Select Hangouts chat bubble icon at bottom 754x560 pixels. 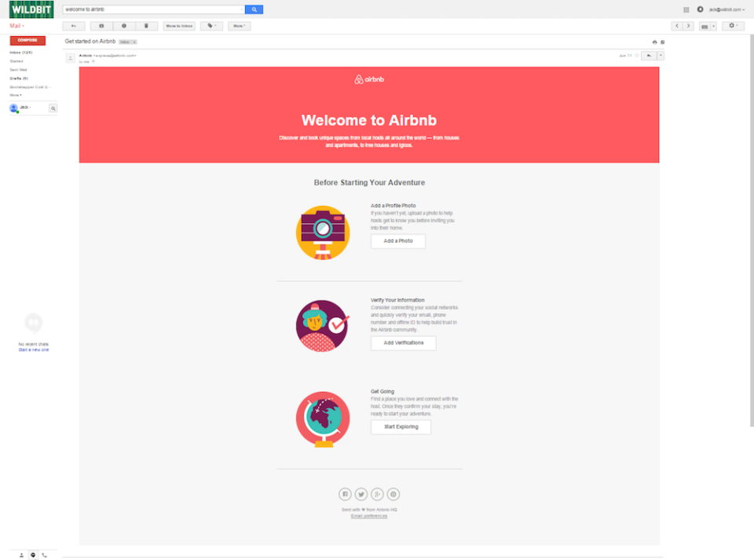coord(33,555)
